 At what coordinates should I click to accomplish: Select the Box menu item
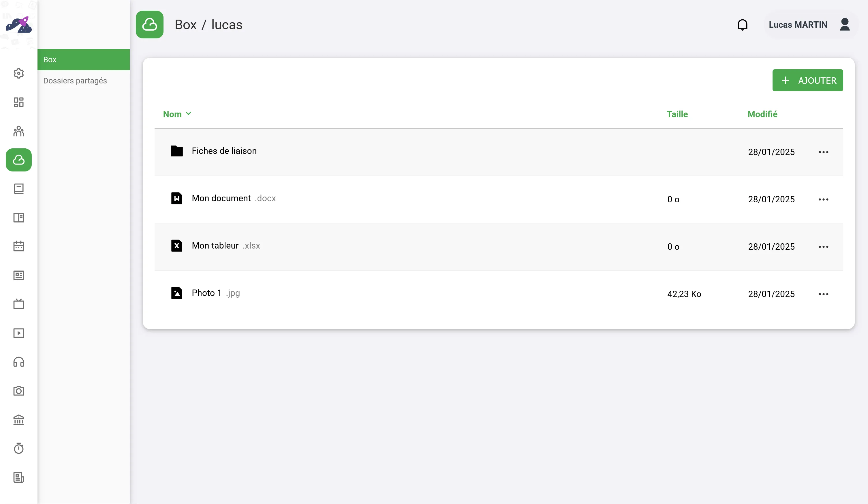(83, 60)
